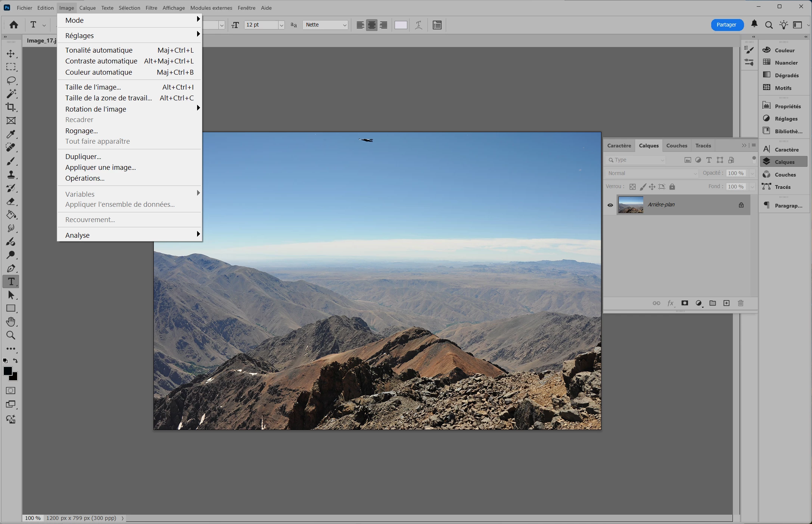This screenshot has height=524, width=812.
Task: Select the Eyedropper tool
Action: [x=11, y=134]
